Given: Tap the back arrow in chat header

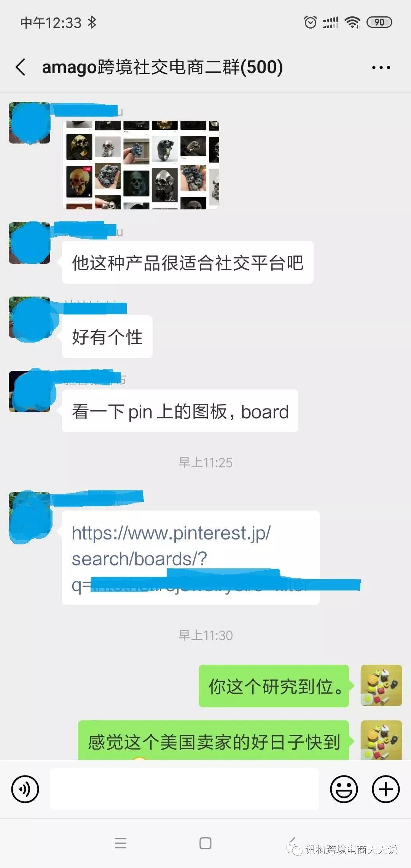Looking at the screenshot, I should click(21, 67).
